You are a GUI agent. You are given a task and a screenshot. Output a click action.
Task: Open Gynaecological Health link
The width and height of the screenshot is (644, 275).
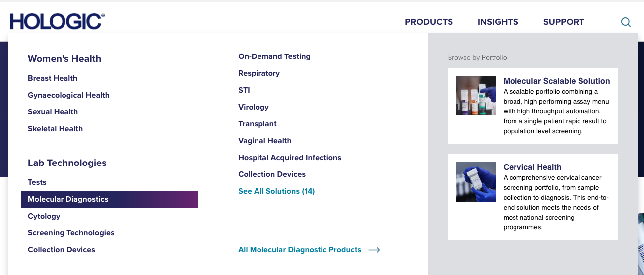coord(68,95)
